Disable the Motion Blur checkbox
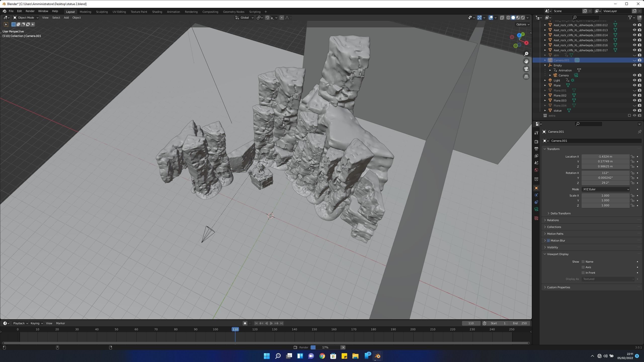Screen dimensions: 644x362 [x=548, y=241]
